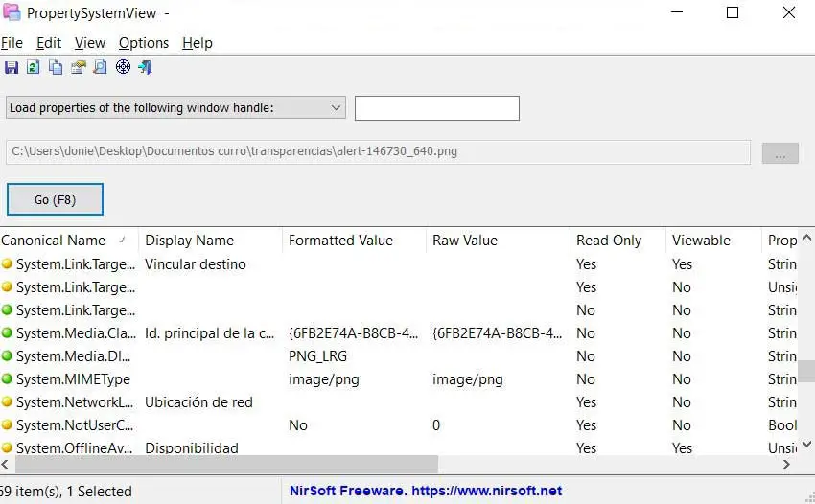Click the browse button with three dots
The width and height of the screenshot is (815, 504).
780,153
